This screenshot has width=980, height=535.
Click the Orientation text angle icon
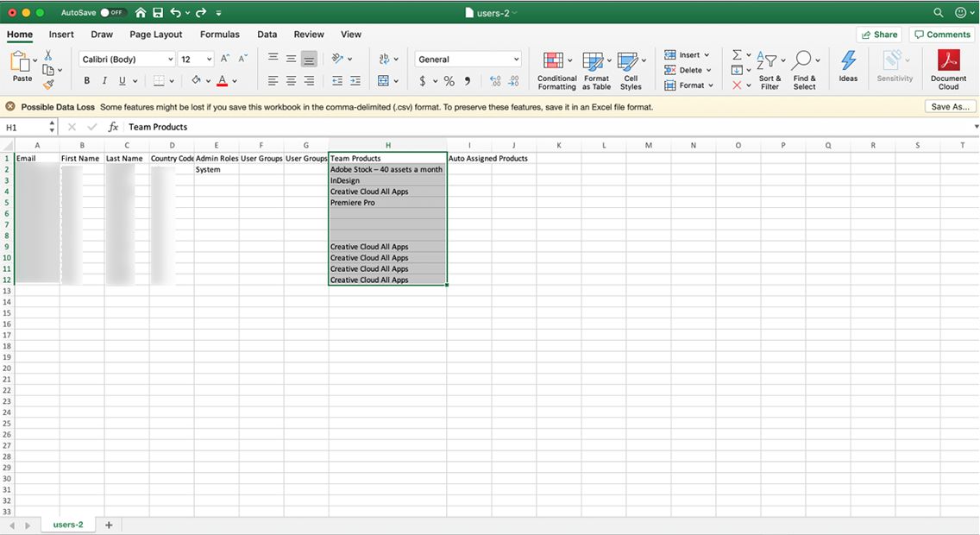tap(337, 59)
